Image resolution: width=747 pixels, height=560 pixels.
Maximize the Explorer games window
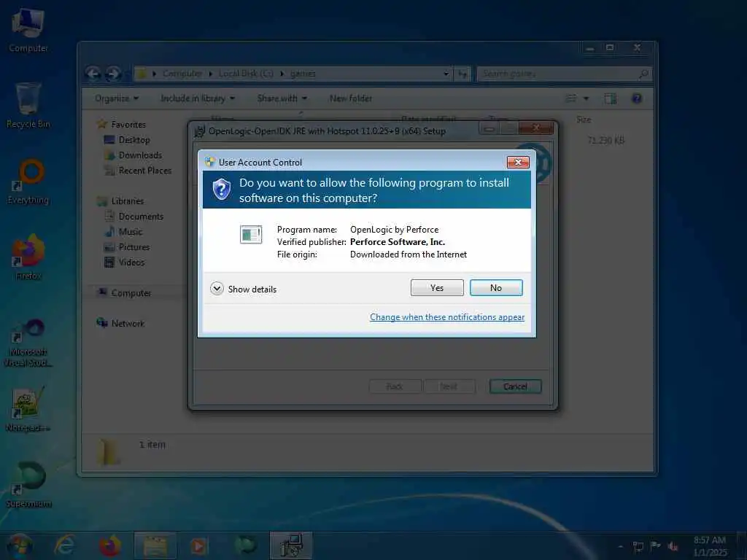(610, 47)
